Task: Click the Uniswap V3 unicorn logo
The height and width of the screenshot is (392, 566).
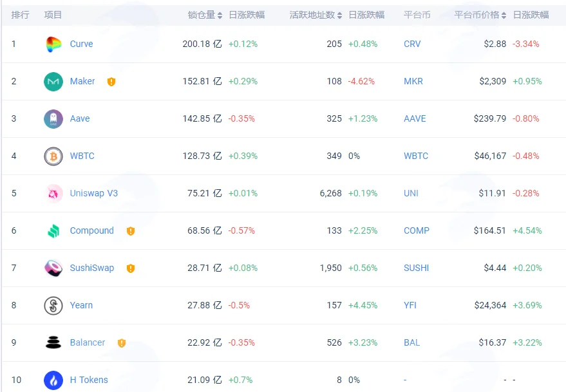Action: coord(53,194)
